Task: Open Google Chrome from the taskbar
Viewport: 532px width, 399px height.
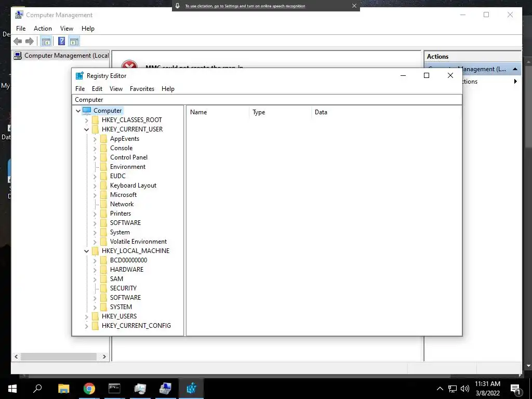Action: tap(89, 389)
